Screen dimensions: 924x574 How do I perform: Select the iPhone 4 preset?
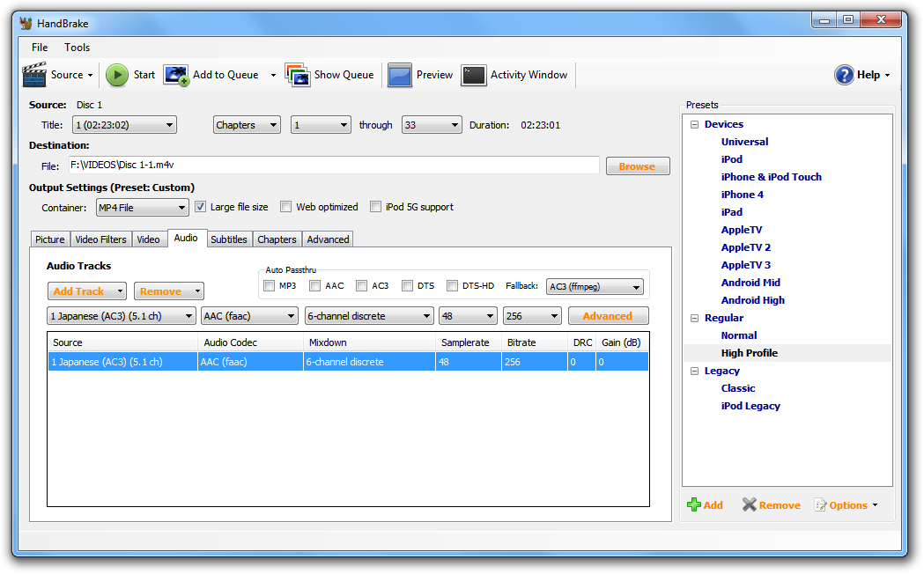742,195
